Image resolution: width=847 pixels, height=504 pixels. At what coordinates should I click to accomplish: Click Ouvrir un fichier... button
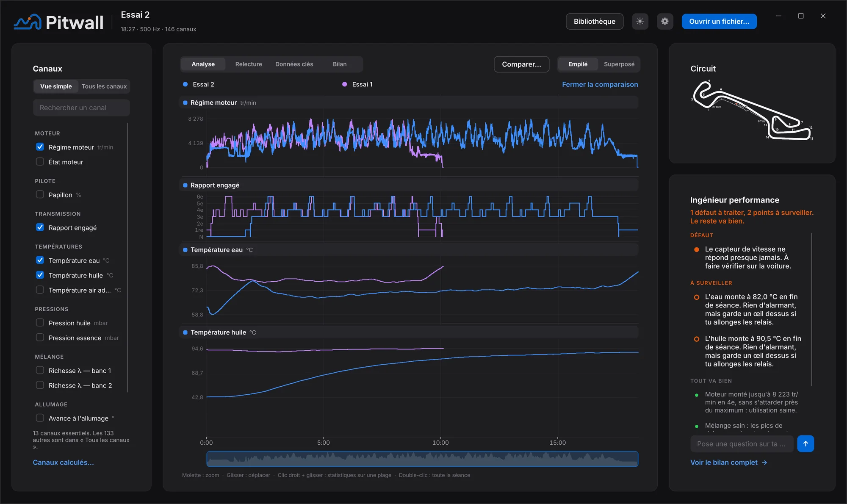tap(719, 21)
